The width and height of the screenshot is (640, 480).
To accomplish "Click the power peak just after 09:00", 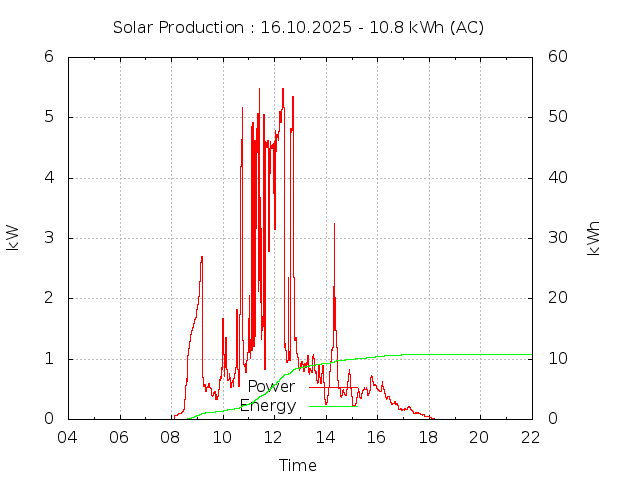I will pos(202,258).
